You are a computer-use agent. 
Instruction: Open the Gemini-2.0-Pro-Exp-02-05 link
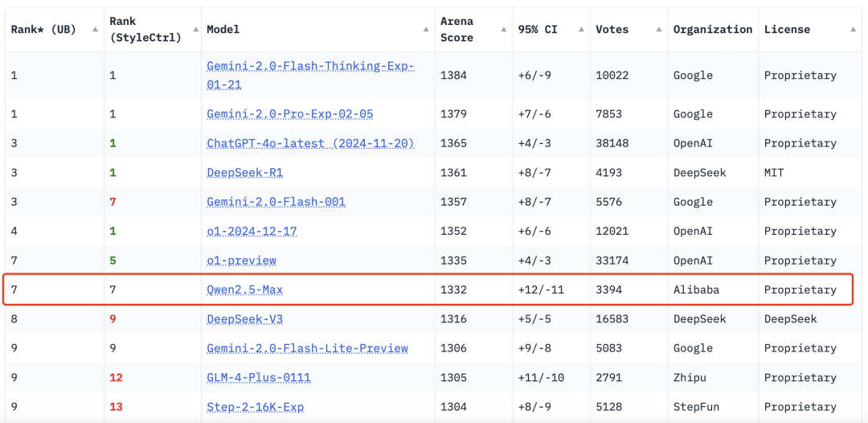(x=289, y=114)
